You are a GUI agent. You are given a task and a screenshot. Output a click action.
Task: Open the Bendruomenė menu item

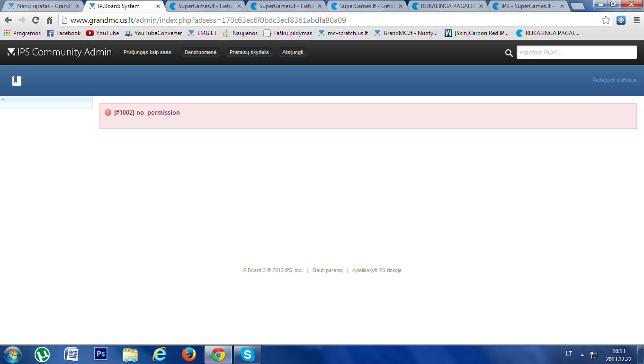(x=200, y=52)
